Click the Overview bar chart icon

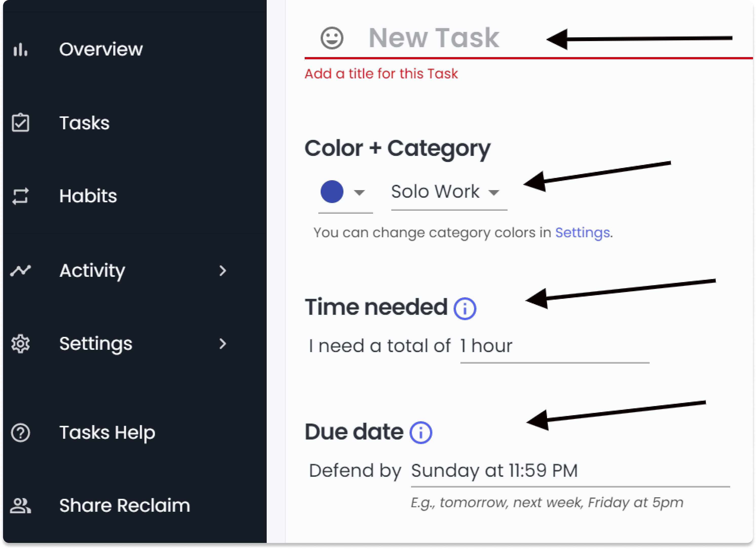[x=20, y=50]
